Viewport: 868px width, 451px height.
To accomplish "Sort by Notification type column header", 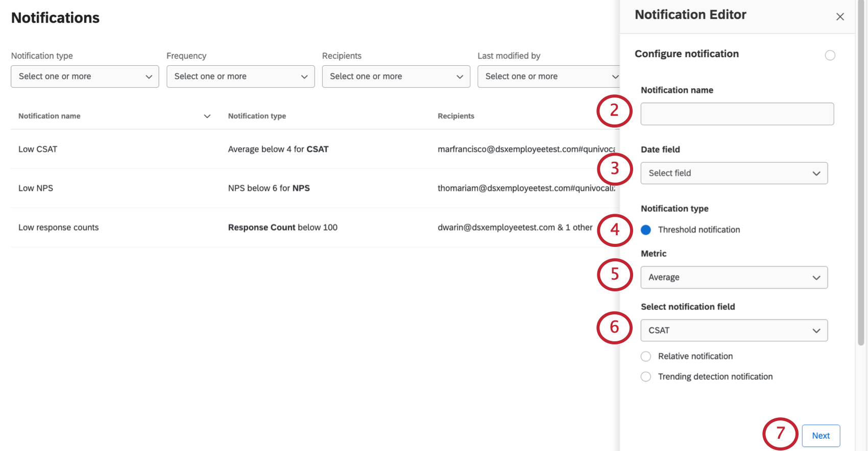I will (x=257, y=116).
